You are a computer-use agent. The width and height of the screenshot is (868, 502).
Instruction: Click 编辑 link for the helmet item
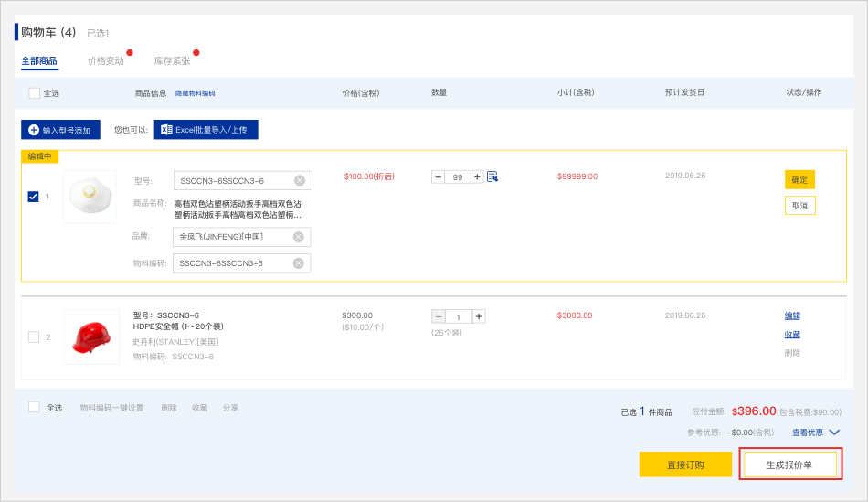click(x=792, y=315)
